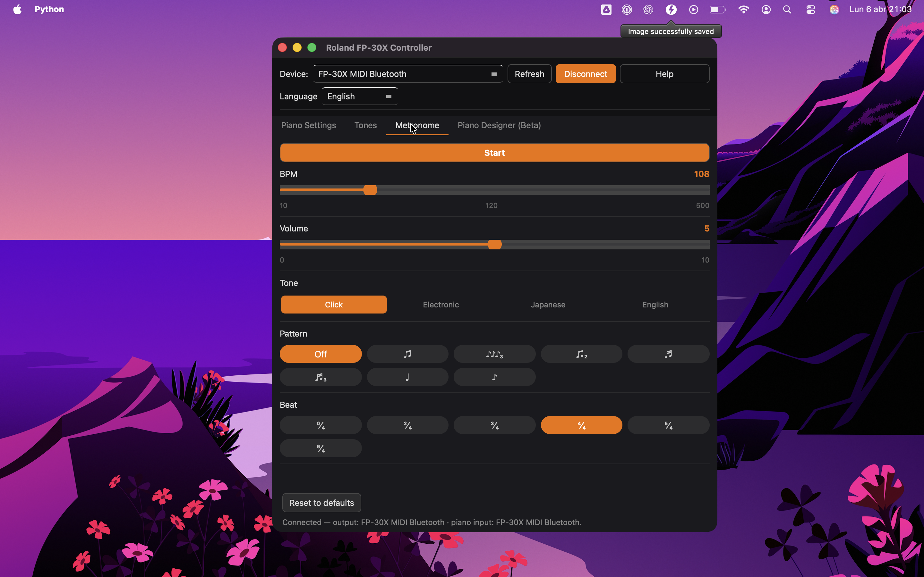Image resolution: width=924 pixels, height=577 pixels.
Task: Click the Volume slider handle
Action: [x=494, y=245]
